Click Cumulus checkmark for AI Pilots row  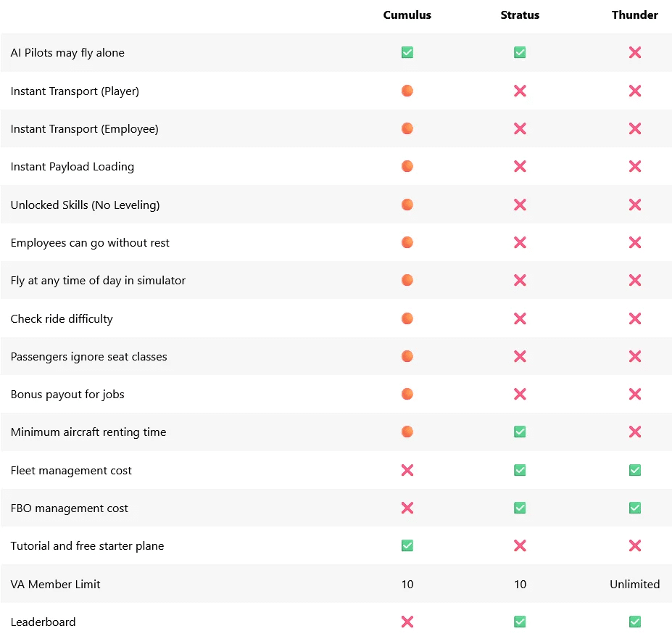click(x=407, y=53)
